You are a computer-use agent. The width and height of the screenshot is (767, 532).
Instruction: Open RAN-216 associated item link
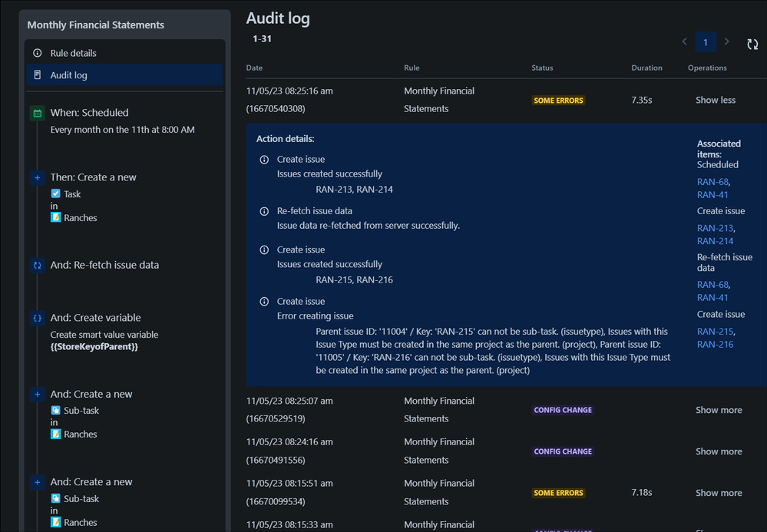(x=715, y=344)
